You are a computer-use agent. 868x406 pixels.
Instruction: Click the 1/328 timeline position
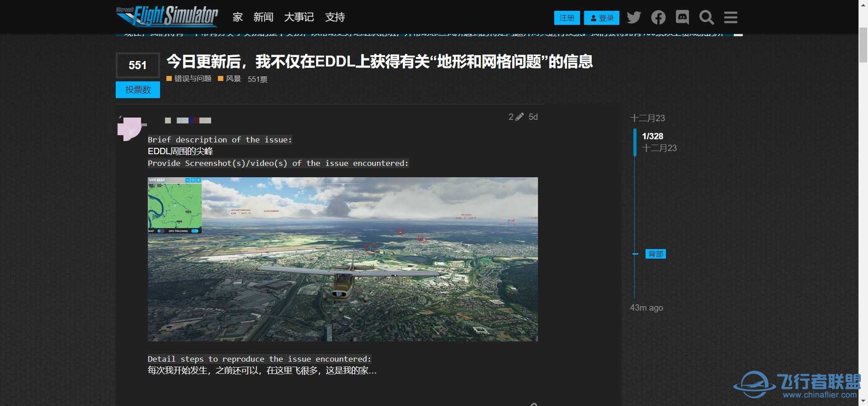[652, 136]
